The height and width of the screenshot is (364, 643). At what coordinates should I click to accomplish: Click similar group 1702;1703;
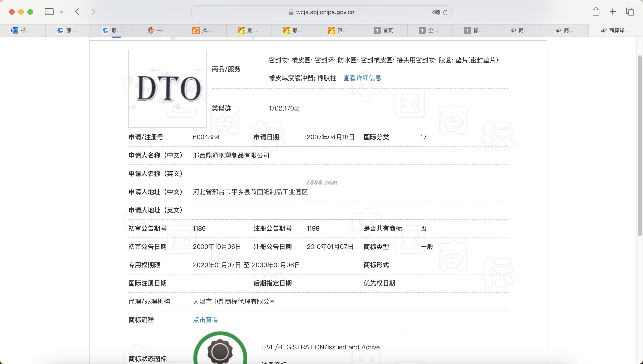[x=284, y=108]
